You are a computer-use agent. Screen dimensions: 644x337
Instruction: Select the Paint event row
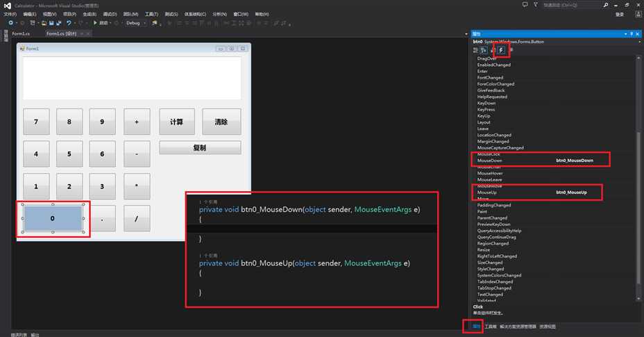(554, 211)
